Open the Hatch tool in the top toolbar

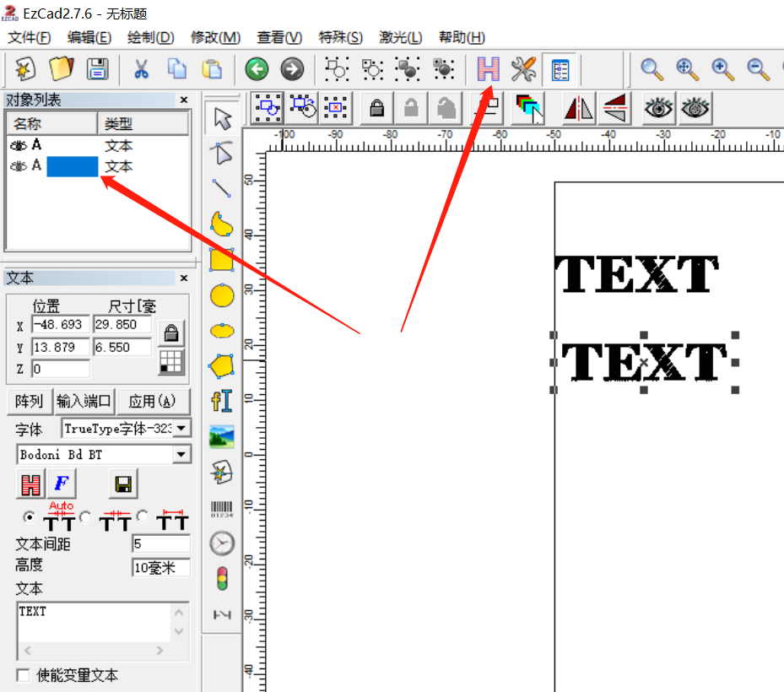[488, 69]
